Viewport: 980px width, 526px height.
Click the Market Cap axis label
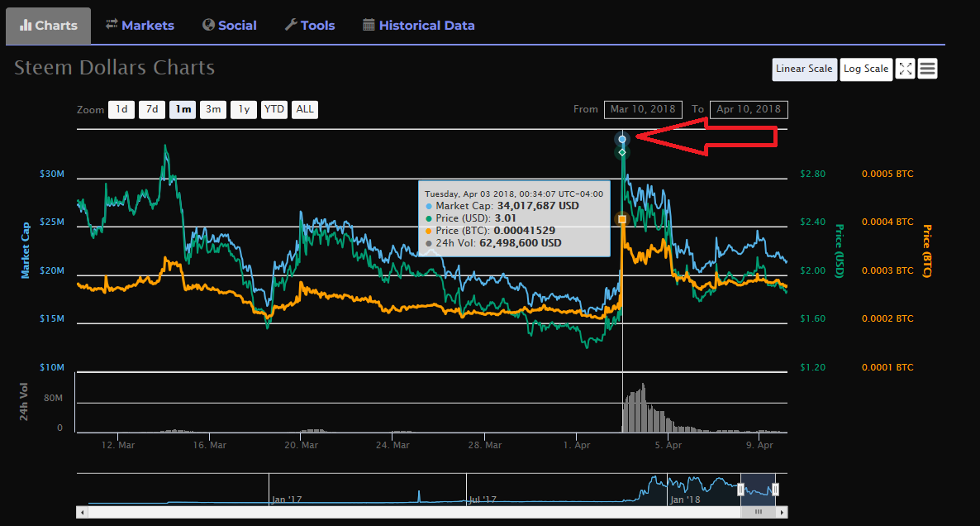click(26, 250)
